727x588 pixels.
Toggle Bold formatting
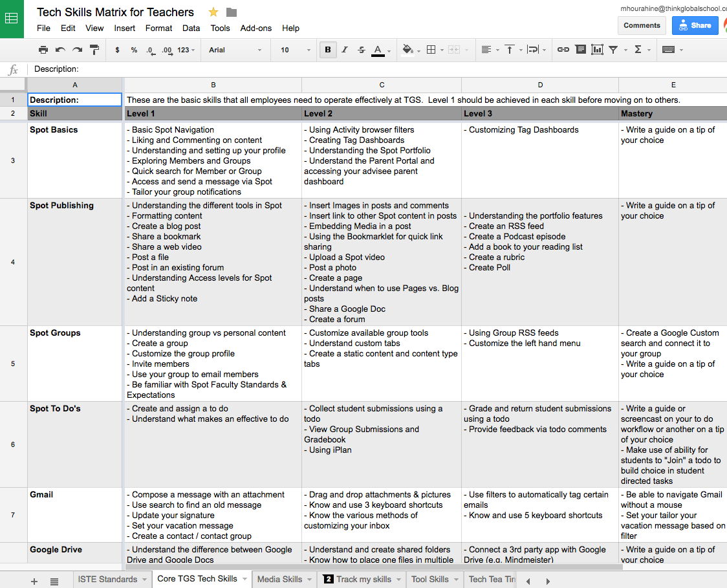[328, 50]
